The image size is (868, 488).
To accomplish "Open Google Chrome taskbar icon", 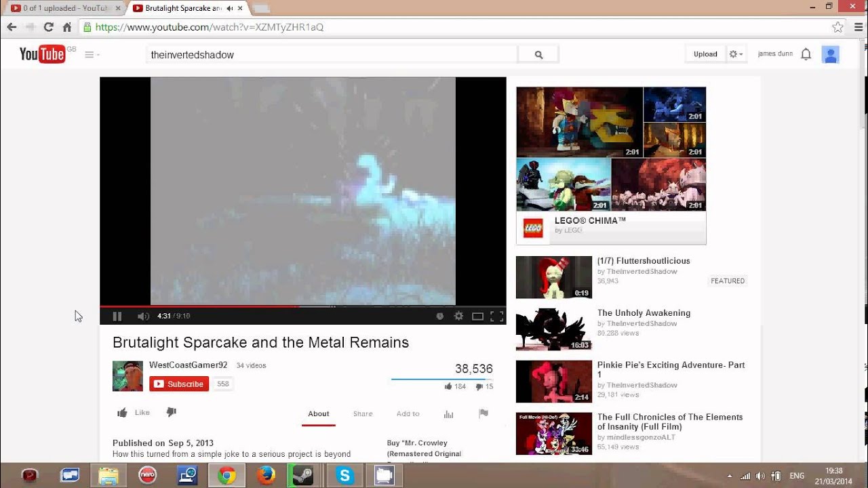I will [226, 476].
